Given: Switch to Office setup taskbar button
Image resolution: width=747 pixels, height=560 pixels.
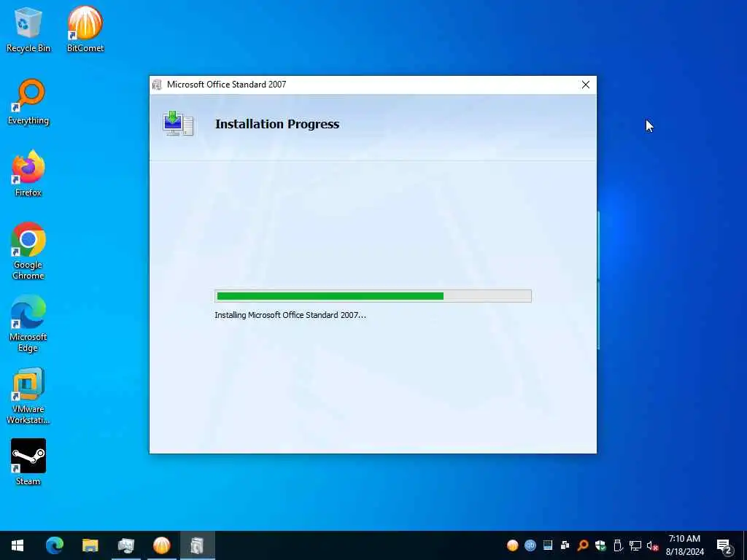Looking at the screenshot, I should pyautogui.click(x=197, y=545).
